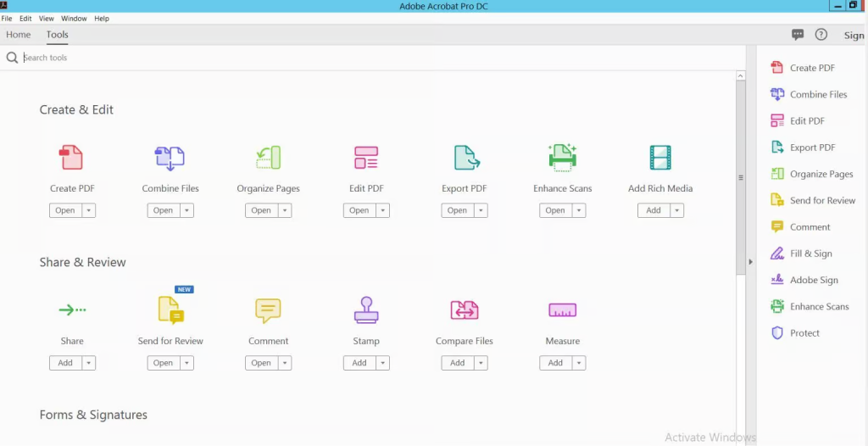Viewport: 868px width, 446px height.
Task: Expand the Create PDF dropdown arrow
Action: pos(89,210)
